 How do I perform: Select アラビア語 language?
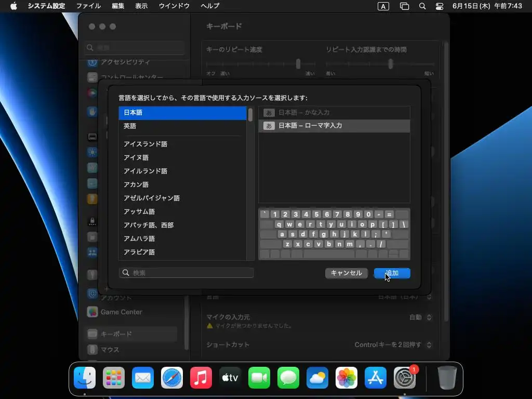click(x=182, y=252)
